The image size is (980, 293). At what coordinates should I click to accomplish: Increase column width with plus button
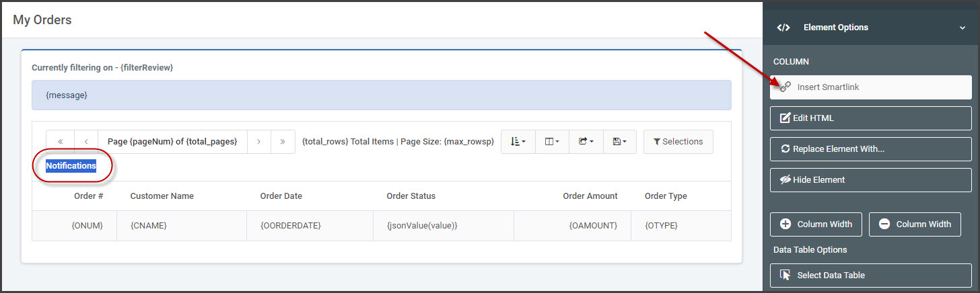(x=816, y=224)
